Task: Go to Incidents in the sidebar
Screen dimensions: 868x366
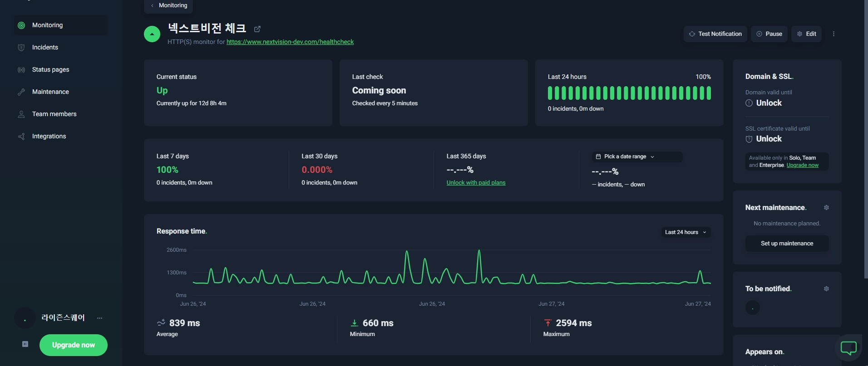Action: (45, 48)
